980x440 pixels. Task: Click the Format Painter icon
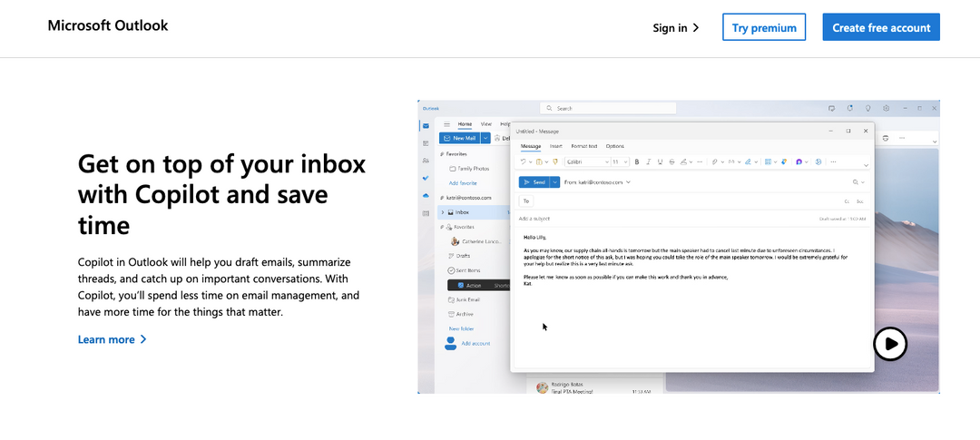pos(555,161)
